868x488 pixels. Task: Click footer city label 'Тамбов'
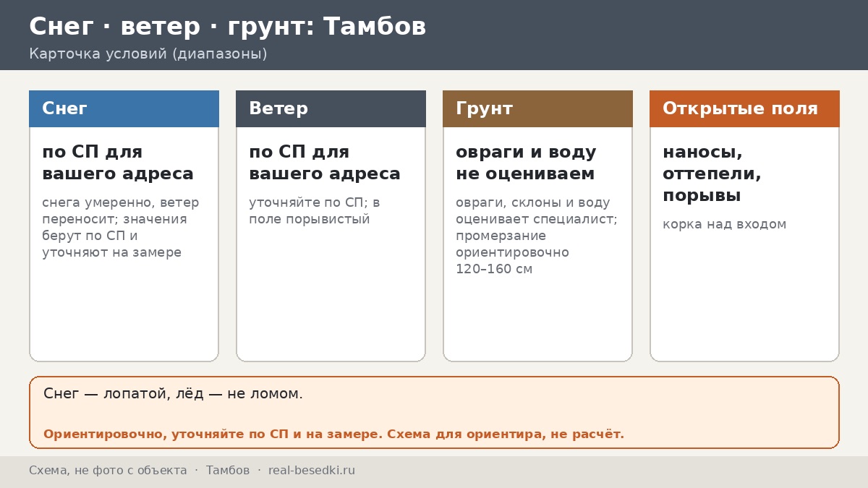228,471
